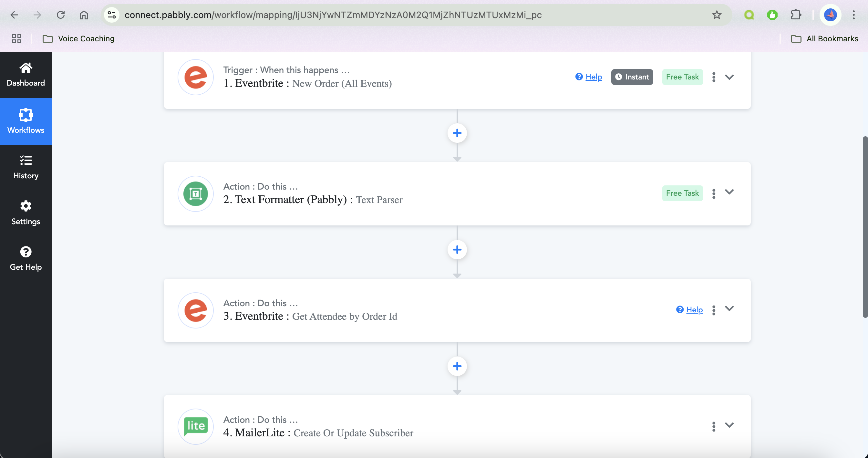Click the MailerLite icon on step 4
The height and width of the screenshot is (458, 868).
click(x=195, y=427)
